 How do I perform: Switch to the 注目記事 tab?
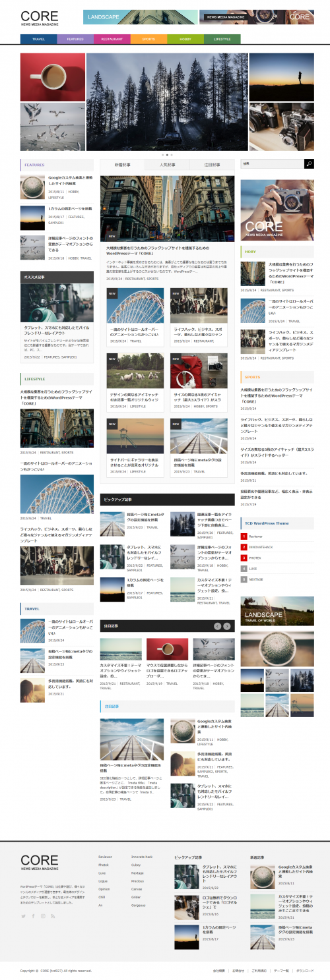tap(212, 164)
